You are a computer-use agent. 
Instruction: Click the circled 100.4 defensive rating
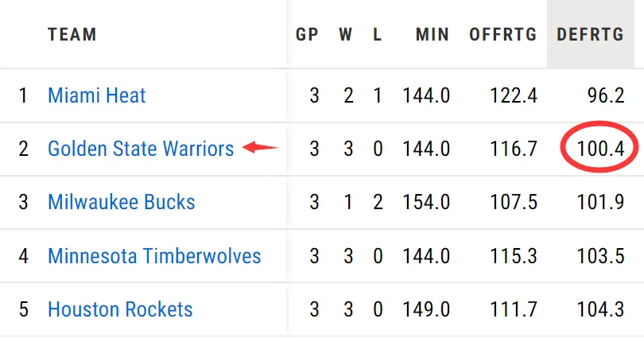tap(600, 148)
